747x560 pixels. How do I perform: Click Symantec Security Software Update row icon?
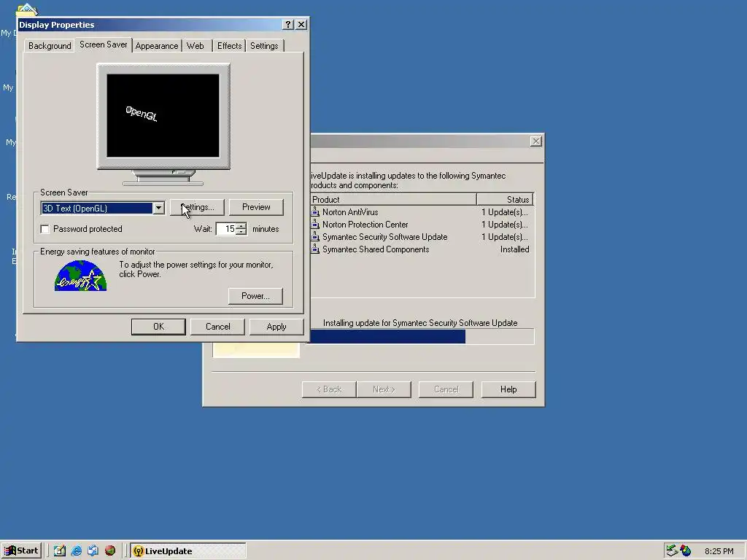pyautogui.click(x=315, y=237)
